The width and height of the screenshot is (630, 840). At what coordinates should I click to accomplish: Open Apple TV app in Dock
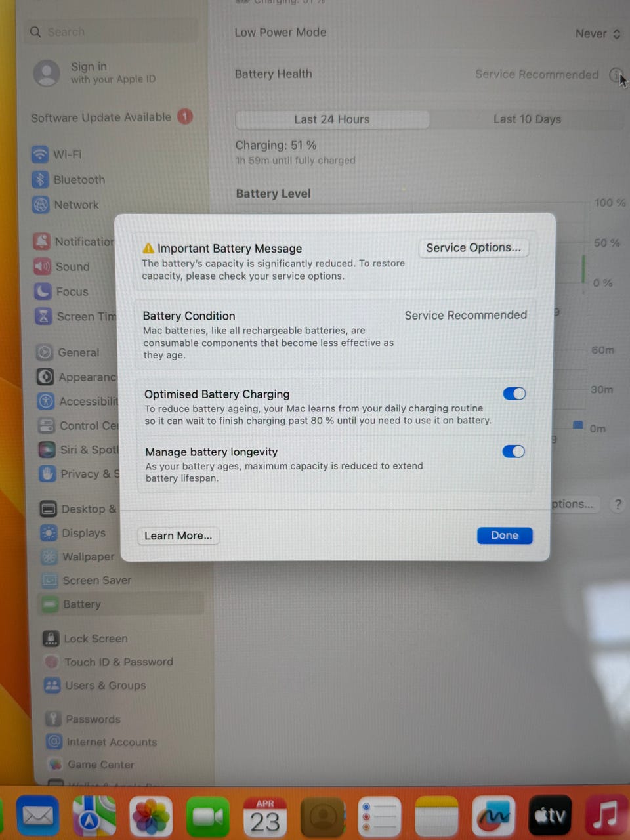point(550,816)
